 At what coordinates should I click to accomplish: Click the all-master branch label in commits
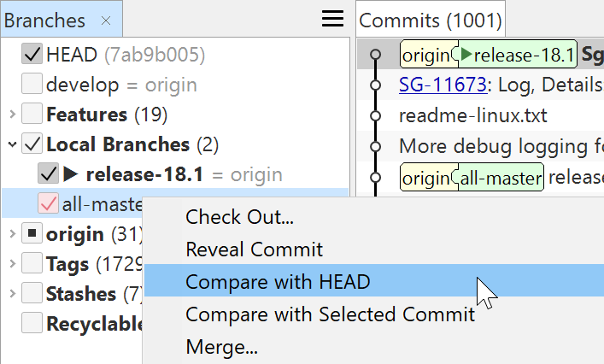pyautogui.click(x=501, y=179)
